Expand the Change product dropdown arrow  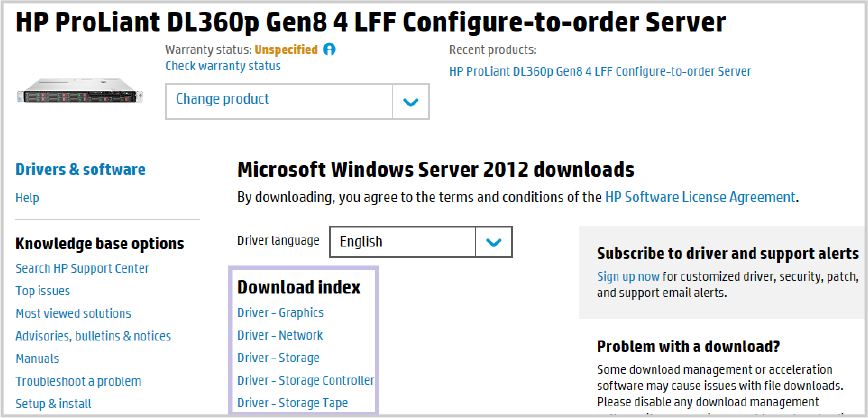[410, 101]
